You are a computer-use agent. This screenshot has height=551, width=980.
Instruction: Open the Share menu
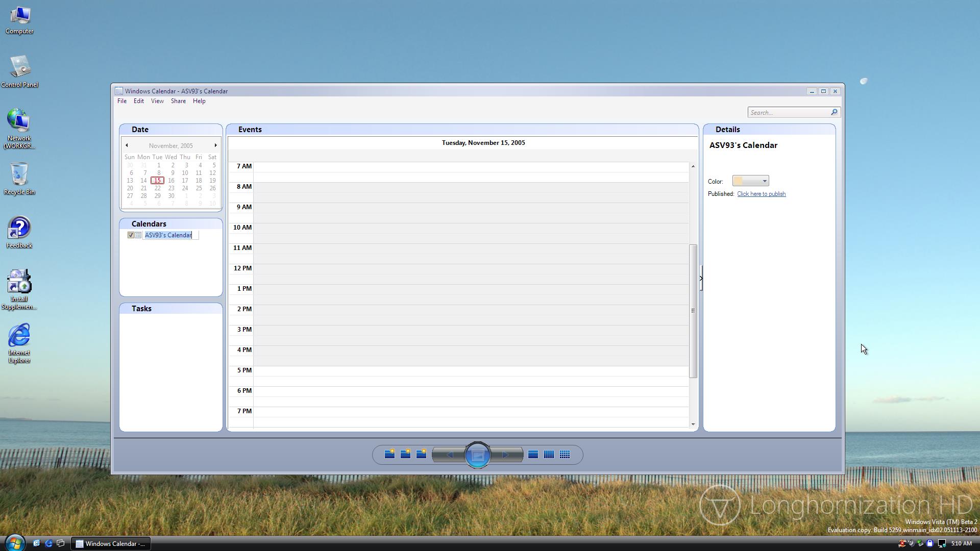178,101
